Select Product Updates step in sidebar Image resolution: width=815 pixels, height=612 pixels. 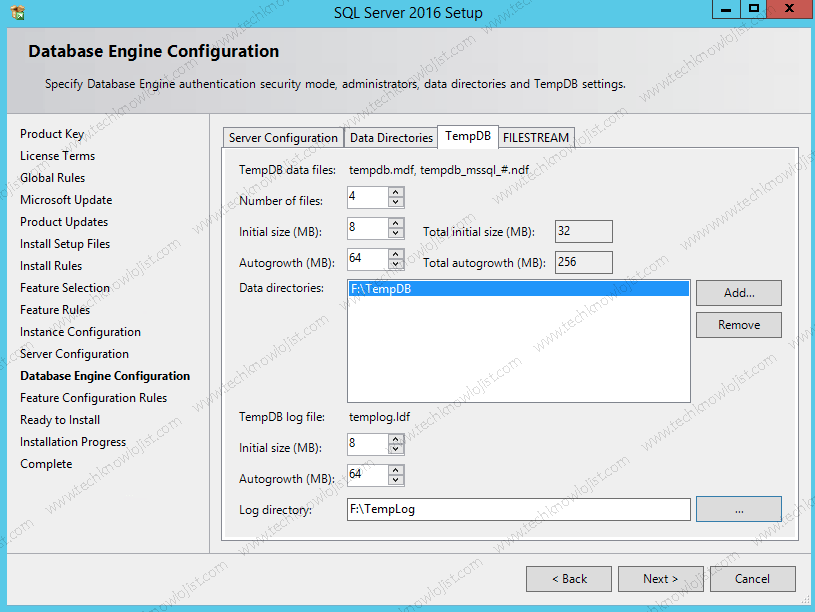coord(64,222)
